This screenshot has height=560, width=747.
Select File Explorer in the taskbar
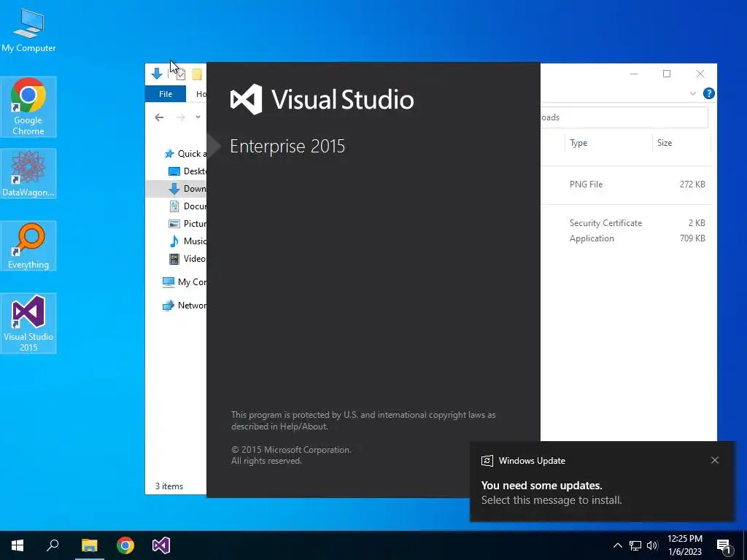pyautogui.click(x=89, y=545)
